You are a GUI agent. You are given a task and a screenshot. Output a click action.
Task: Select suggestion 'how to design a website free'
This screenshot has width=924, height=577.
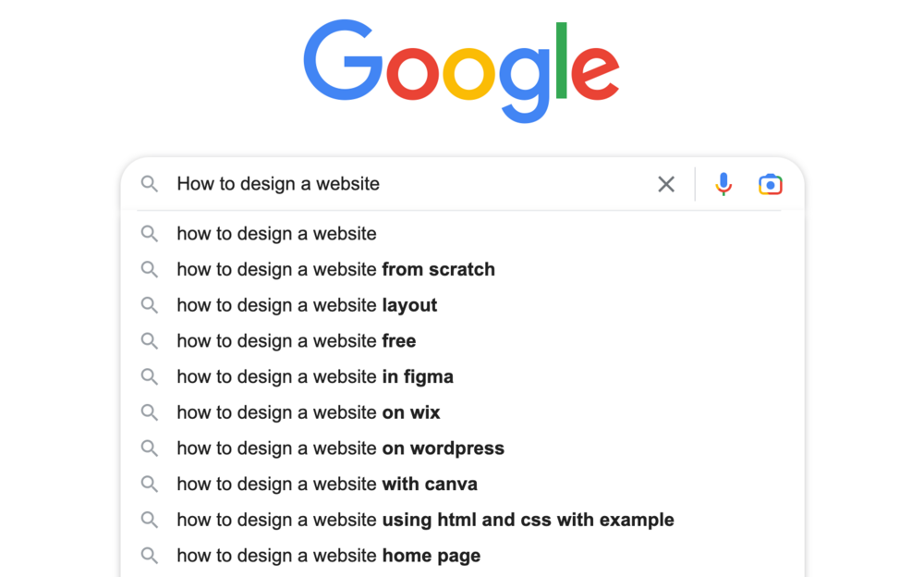coord(463,341)
